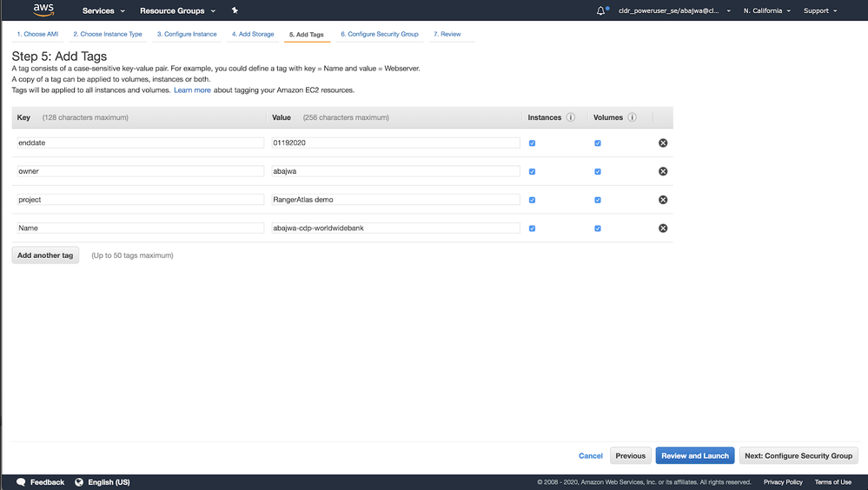Open the pin shortcuts star icon
This screenshot has height=490, width=868.
pos(235,10)
